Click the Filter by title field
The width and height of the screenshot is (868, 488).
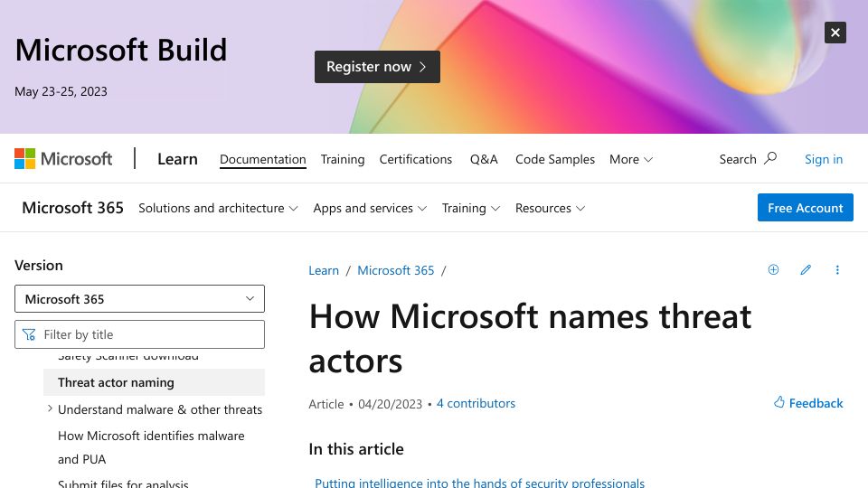tap(139, 334)
